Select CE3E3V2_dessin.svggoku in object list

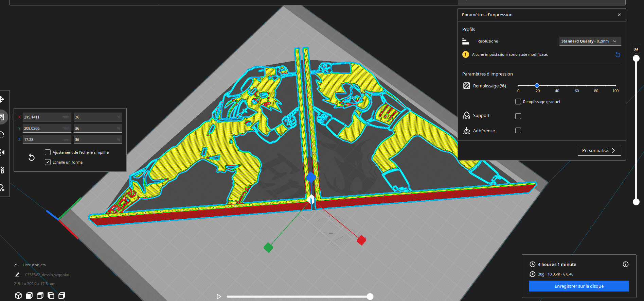(x=47, y=275)
